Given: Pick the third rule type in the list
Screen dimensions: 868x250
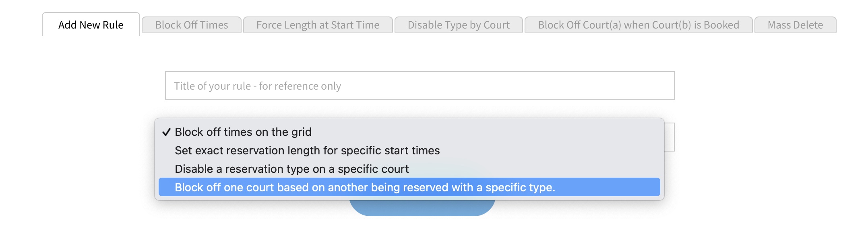Looking at the screenshot, I should [292, 169].
